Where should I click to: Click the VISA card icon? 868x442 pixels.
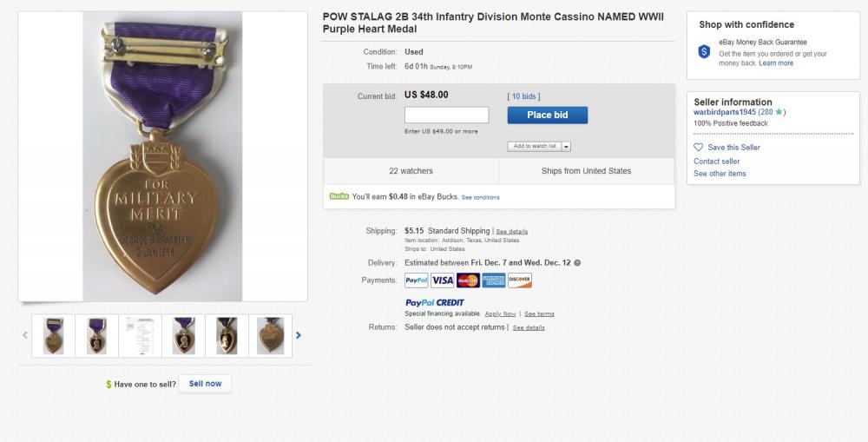click(x=443, y=280)
